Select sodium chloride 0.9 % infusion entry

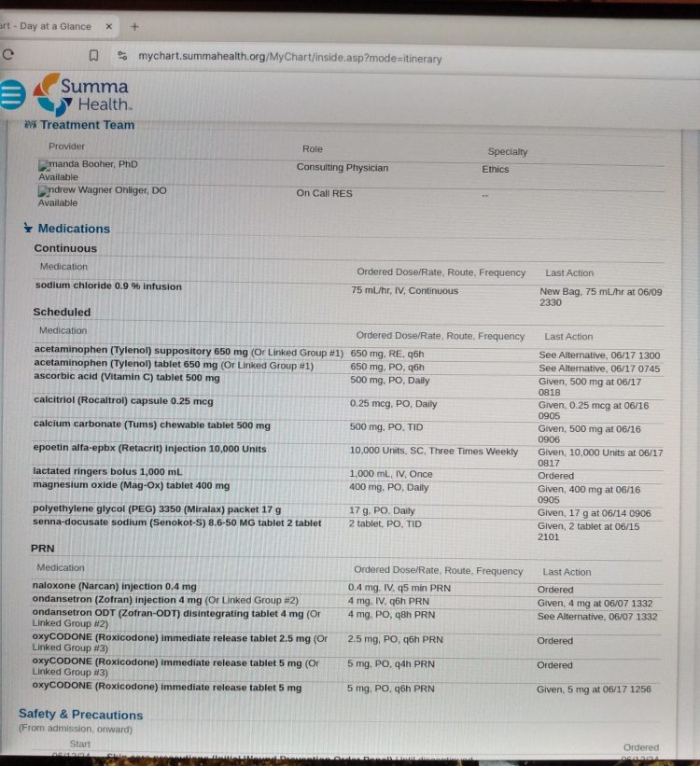pos(108,286)
